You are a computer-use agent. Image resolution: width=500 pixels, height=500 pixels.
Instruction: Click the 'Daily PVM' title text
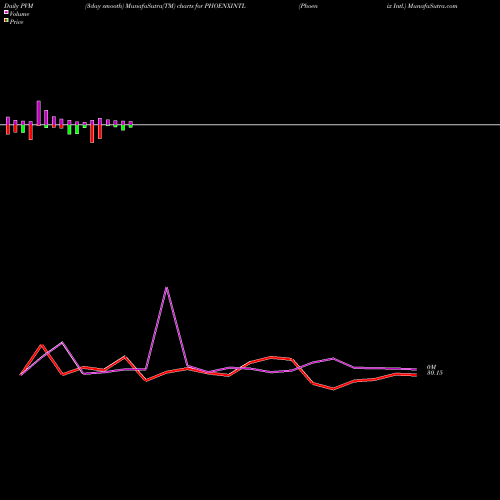click(19, 6)
